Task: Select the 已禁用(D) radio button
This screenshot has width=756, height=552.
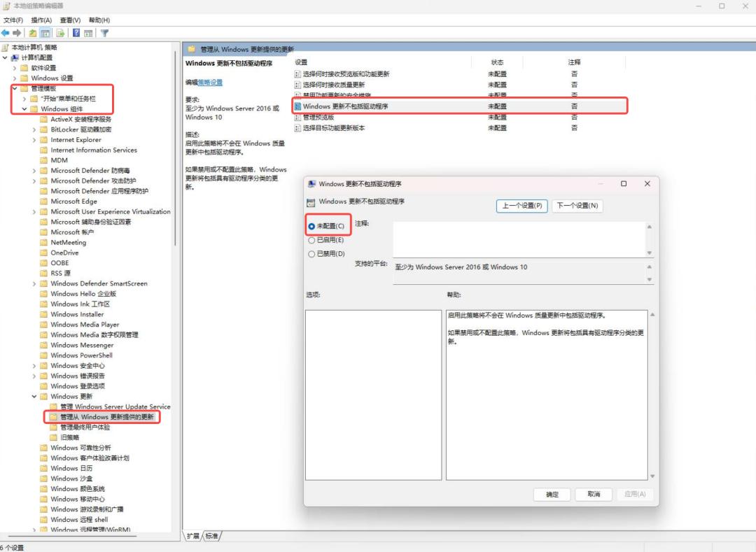Action: tap(311, 254)
